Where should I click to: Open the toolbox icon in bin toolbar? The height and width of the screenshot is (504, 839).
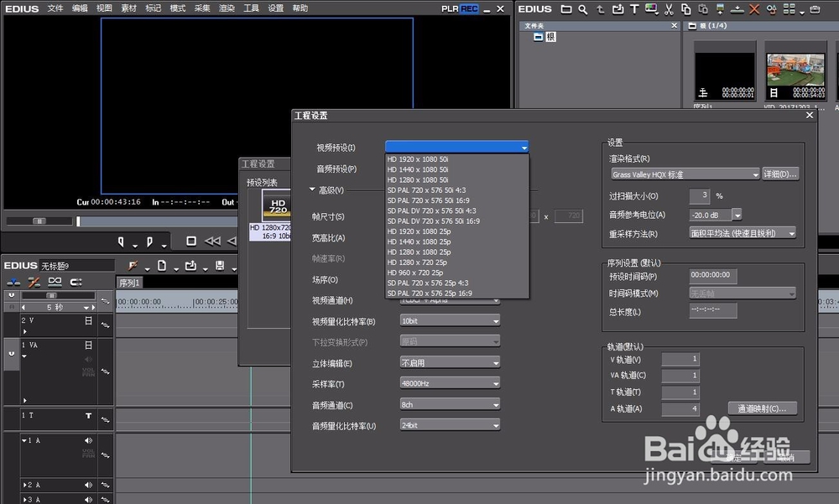(815, 9)
